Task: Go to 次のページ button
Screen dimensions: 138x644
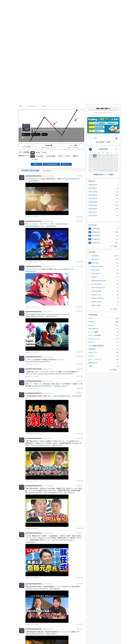Action: [x=66, y=164]
